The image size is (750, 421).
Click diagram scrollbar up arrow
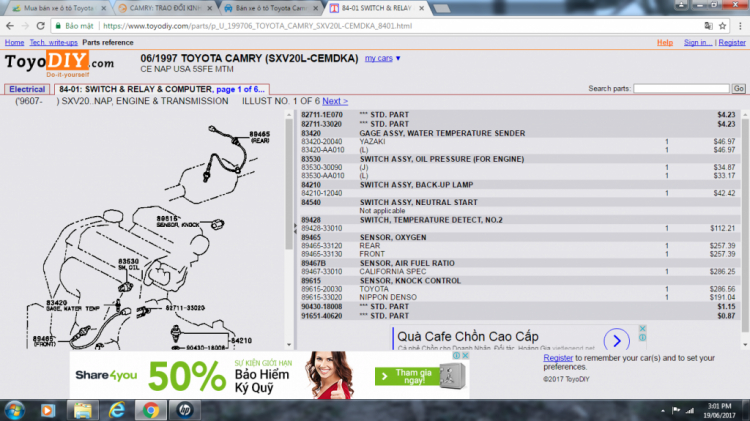tap(289, 115)
